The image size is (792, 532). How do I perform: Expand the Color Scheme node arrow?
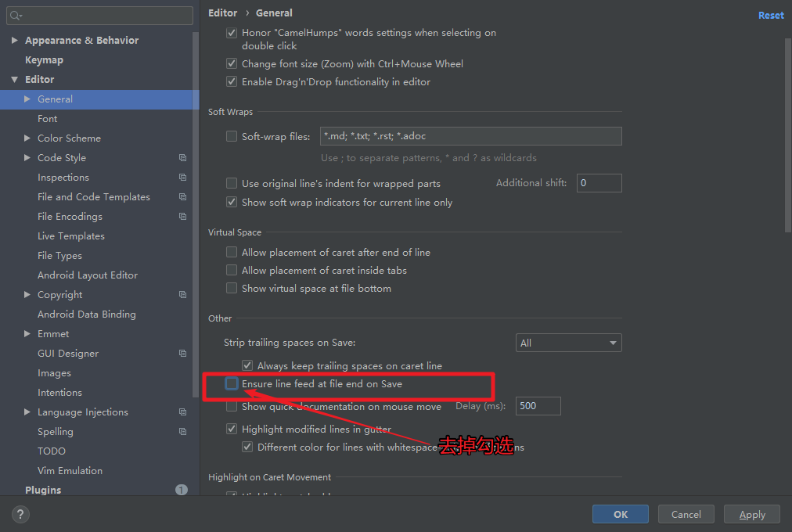pos(27,138)
